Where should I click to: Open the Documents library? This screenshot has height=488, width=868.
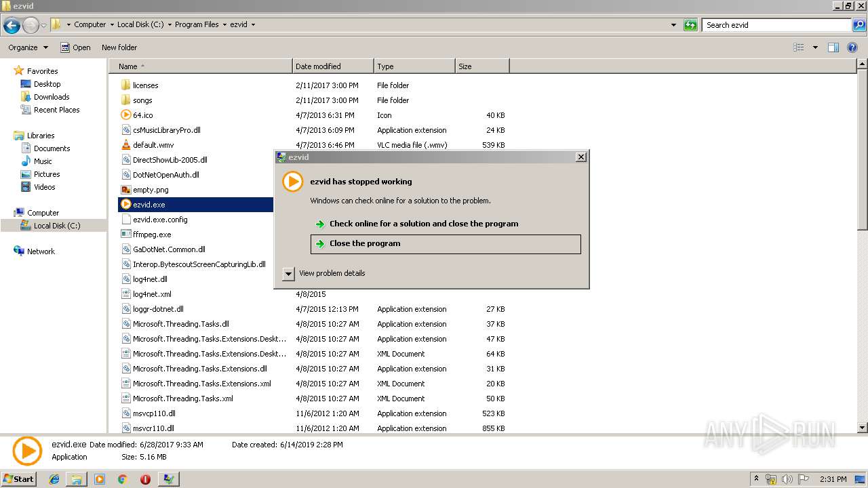[52, 148]
